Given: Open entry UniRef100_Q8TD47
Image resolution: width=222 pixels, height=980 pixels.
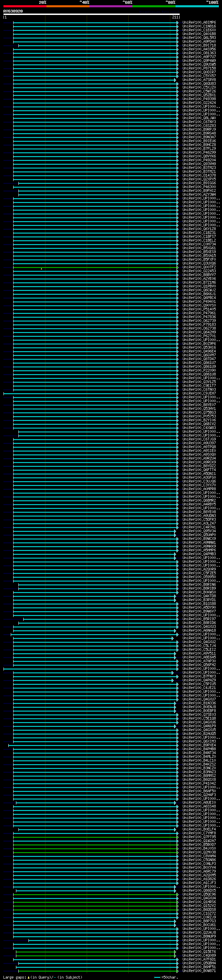Looking at the screenshot, I should 199,359.
